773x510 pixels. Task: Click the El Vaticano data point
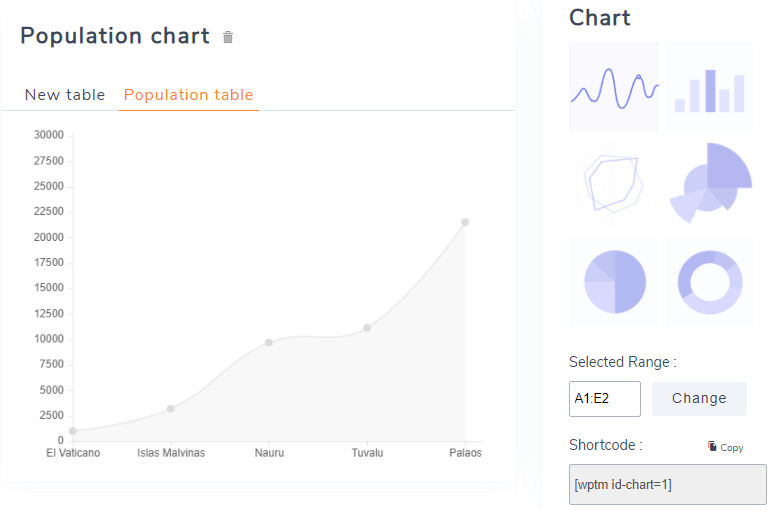(73, 431)
